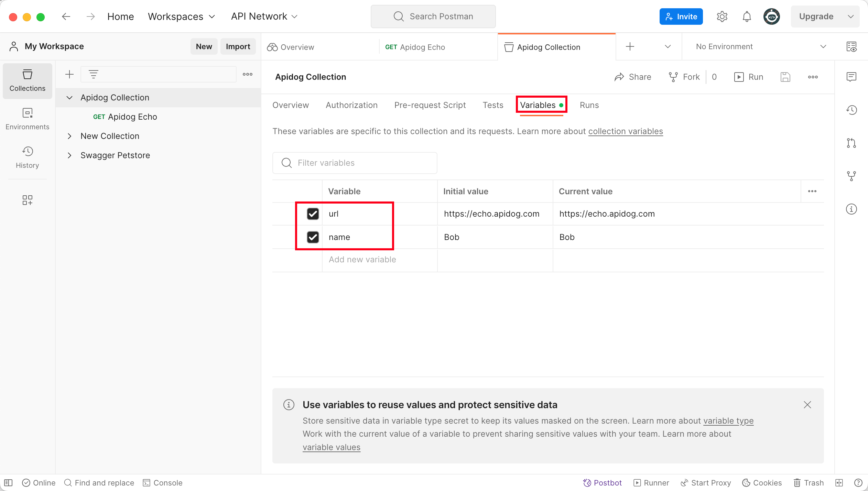
Task: Open the History sidebar panel
Action: [x=27, y=157]
